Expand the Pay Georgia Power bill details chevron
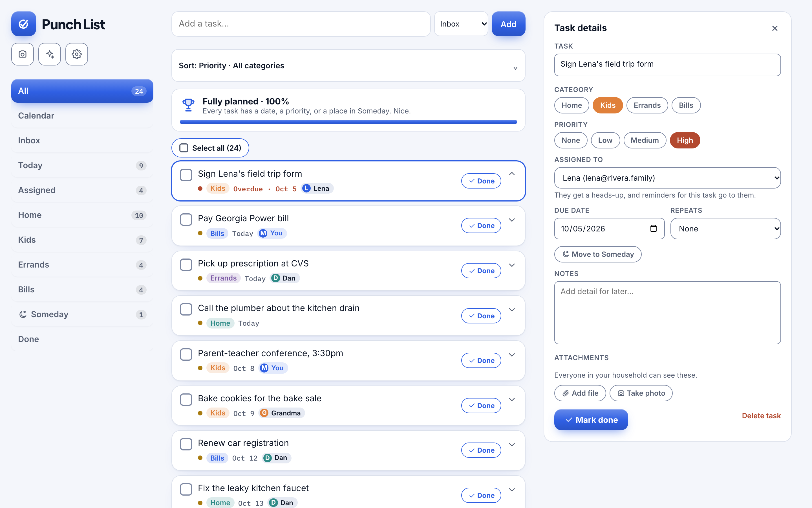This screenshot has height=508, width=812. [x=512, y=220]
